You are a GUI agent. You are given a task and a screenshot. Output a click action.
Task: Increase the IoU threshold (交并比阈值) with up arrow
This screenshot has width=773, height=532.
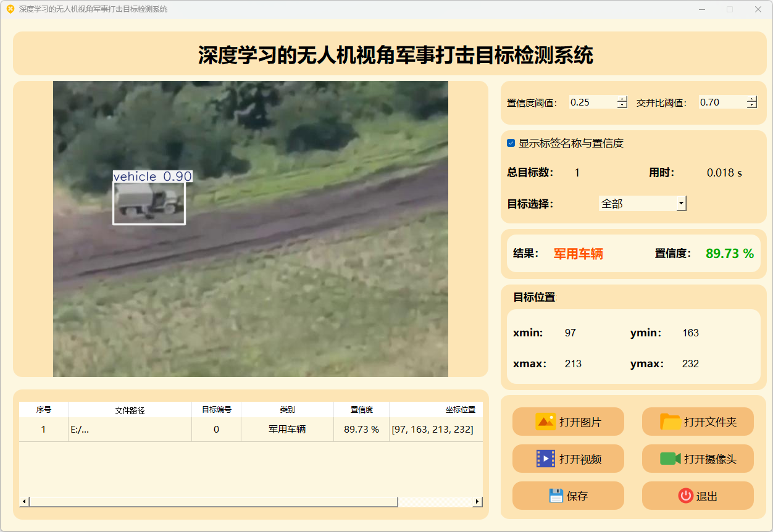pos(751,99)
